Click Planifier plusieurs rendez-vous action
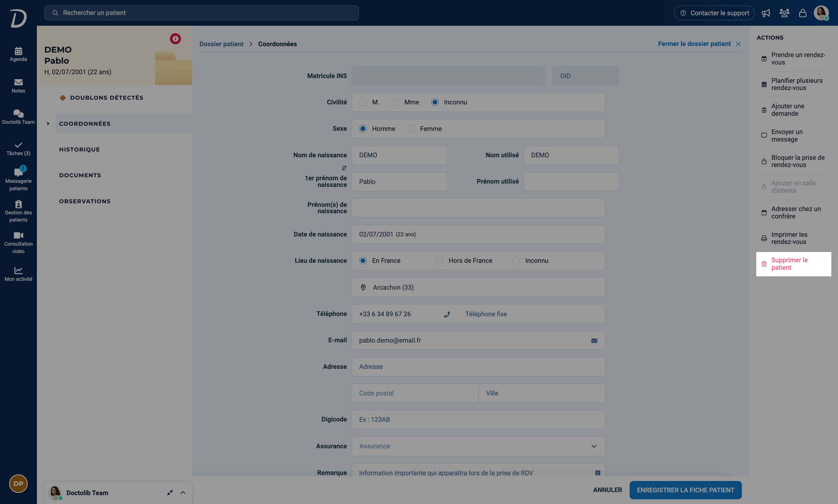 (x=793, y=84)
